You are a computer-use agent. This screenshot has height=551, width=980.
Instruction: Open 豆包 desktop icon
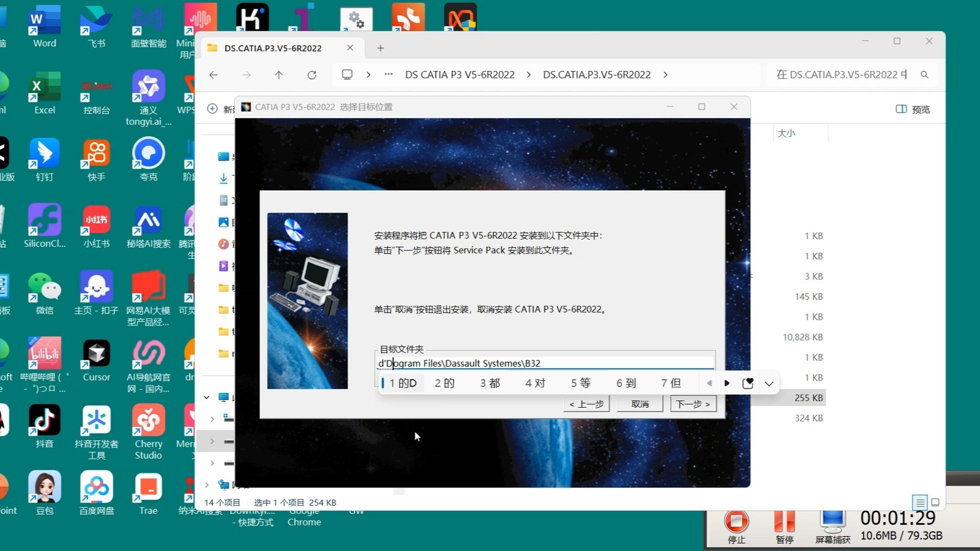pyautogui.click(x=45, y=493)
